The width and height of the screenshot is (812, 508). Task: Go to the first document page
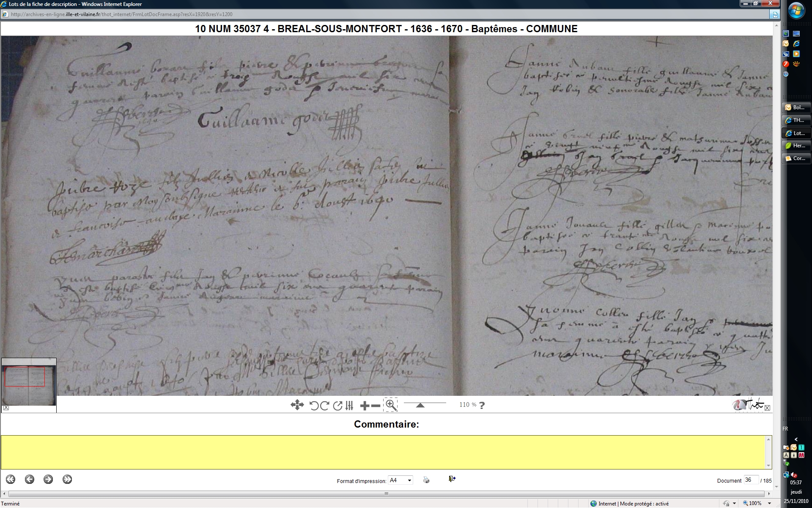click(x=11, y=479)
